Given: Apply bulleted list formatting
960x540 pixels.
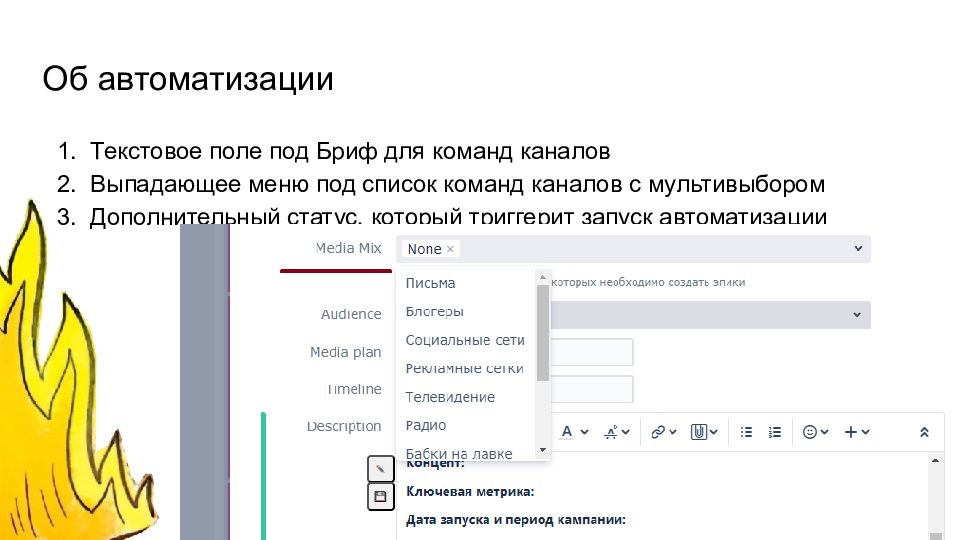Looking at the screenshot, I should pos(746,432).
